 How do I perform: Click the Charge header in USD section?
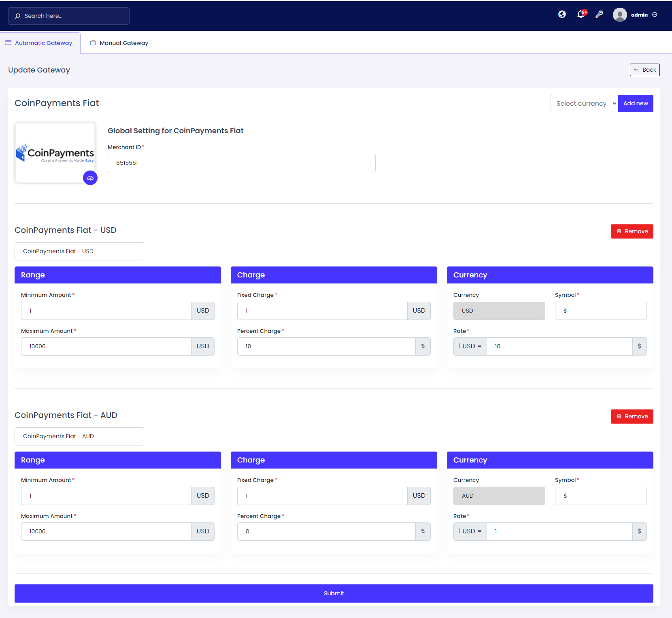334,275
